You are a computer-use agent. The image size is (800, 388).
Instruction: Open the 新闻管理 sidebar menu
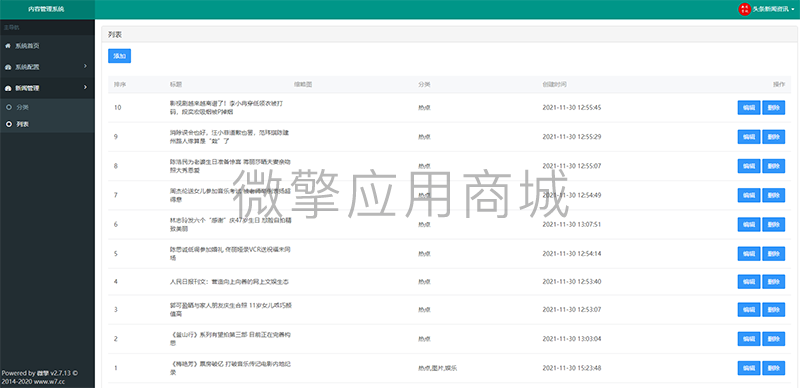47,88
